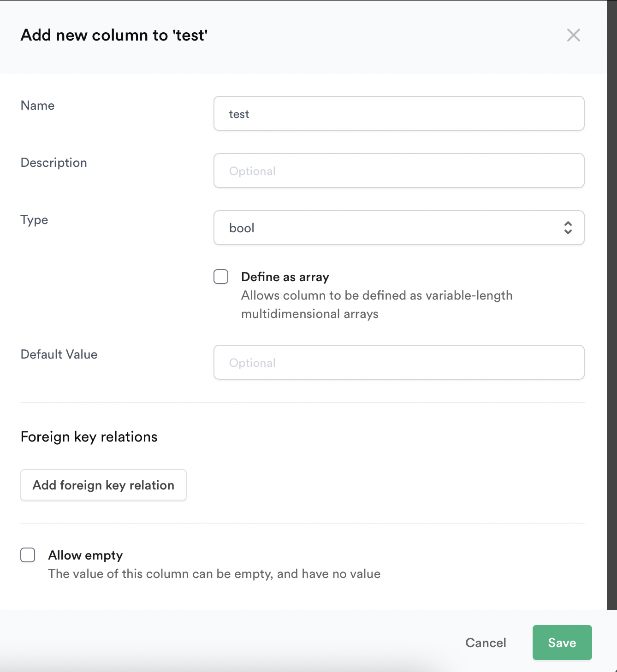This screenshot has height=672, width=617.
Task: Enable the 'Allow empty' checkbox
Action: click(28, 555)
